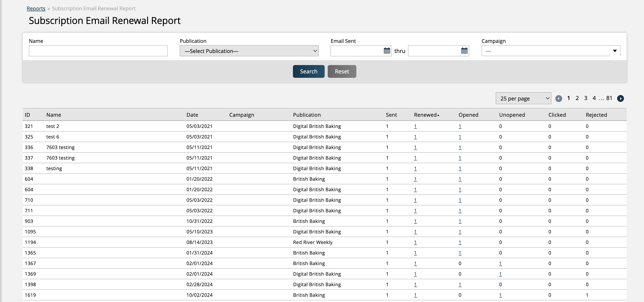
Task: Click the previous page arrow
Action: tap(559, 99)
